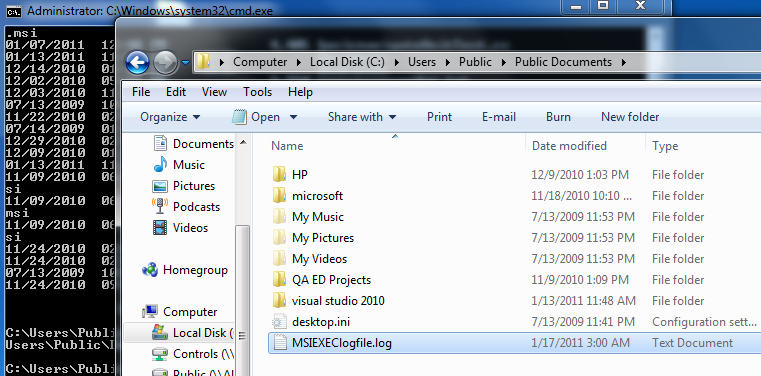
Task: Select the My Music folder icon
Action: click(x=279, y=216)
